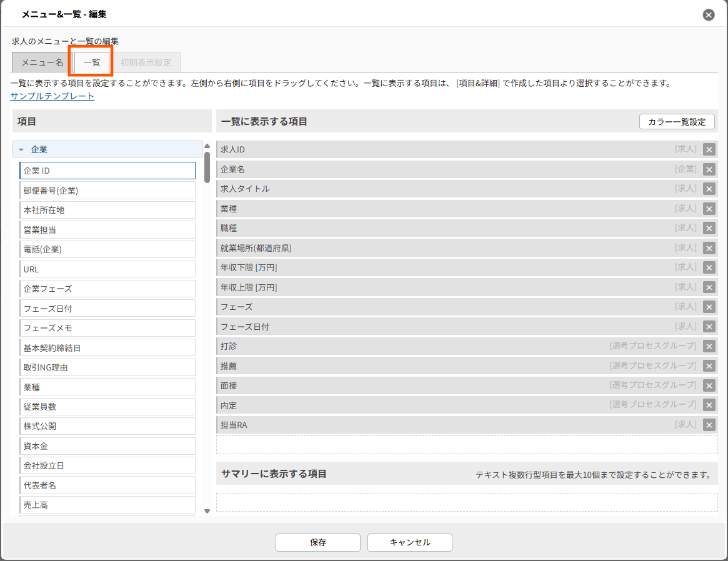Screen dimensions: 728x561
Task: Remove 打診 from the list columns
Action: pyautogui.click(x=709, y=346)
